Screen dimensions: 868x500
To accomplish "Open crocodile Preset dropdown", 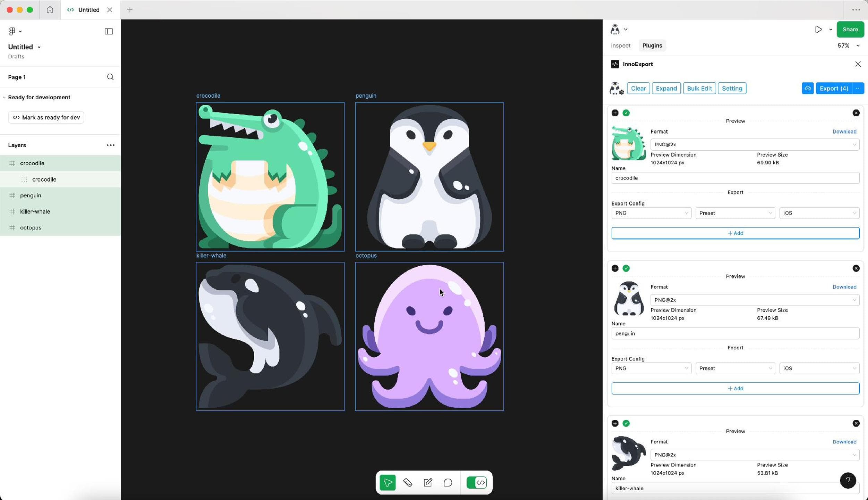I will tap(735, 213).
